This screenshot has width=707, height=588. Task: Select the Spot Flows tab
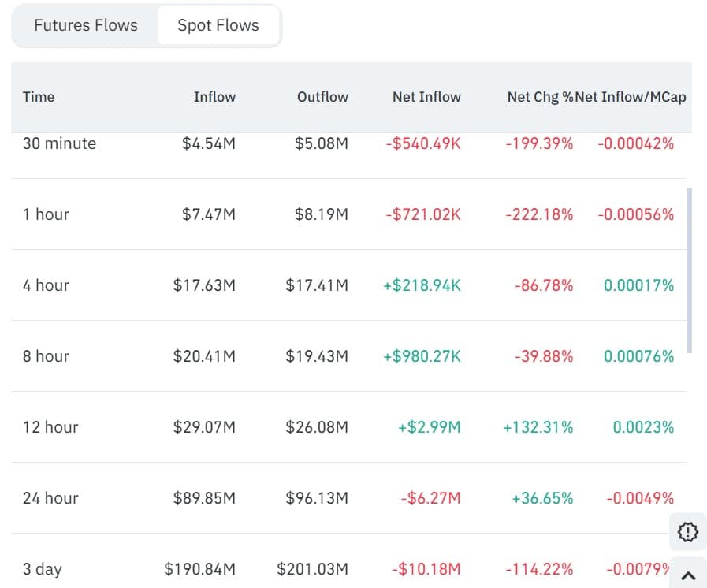(218, 24)
